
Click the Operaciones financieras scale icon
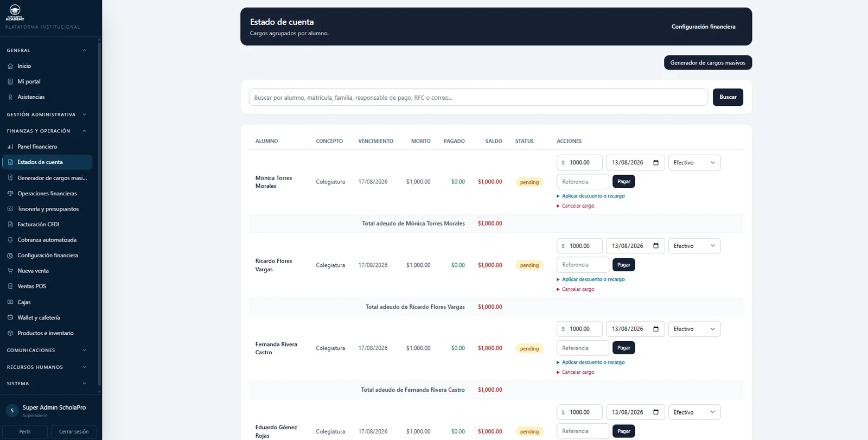(10, 194)
